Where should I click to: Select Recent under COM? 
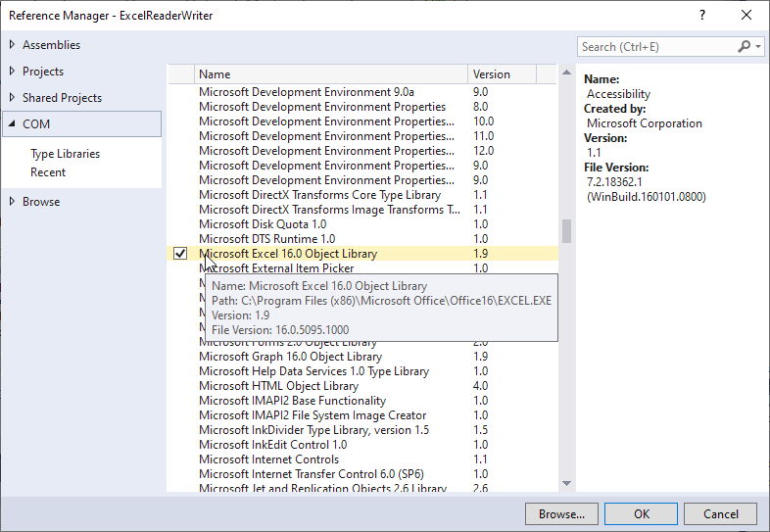point(48,172)
